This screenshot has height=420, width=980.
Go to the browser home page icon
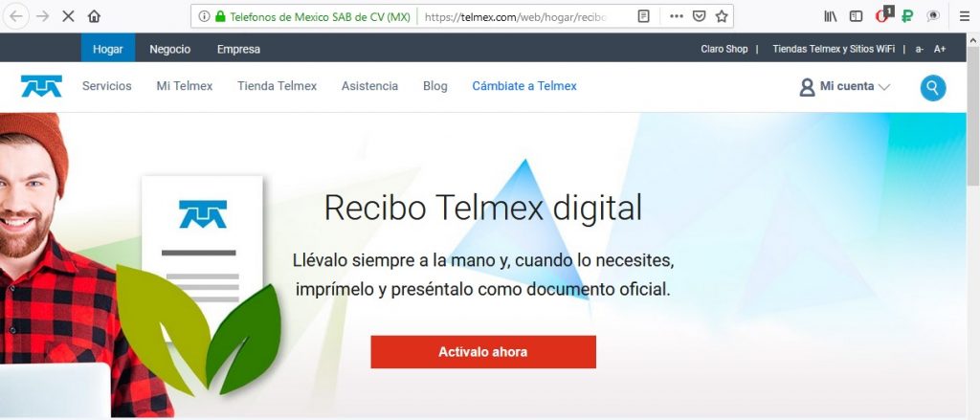[95, 16]
